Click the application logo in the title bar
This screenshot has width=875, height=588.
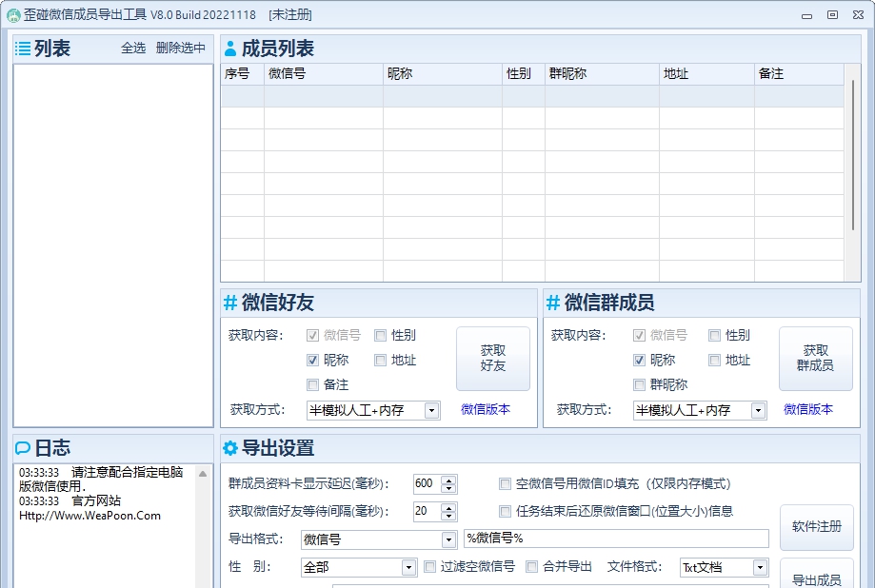click(13, 13)
